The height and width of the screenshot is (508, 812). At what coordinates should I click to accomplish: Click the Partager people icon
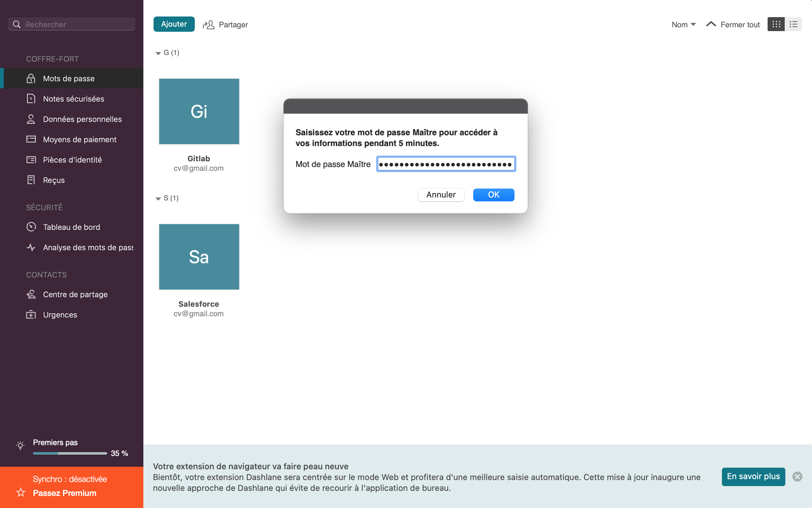(208, 24)
